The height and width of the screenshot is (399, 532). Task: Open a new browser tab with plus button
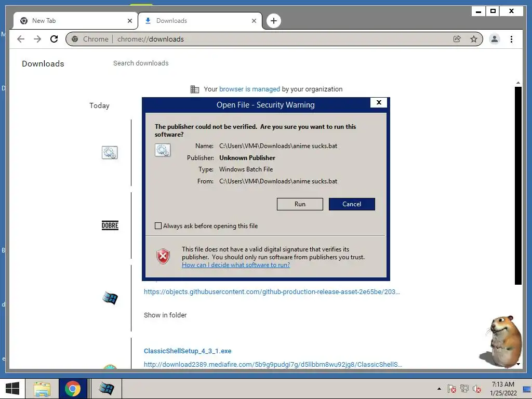[273, 21]
